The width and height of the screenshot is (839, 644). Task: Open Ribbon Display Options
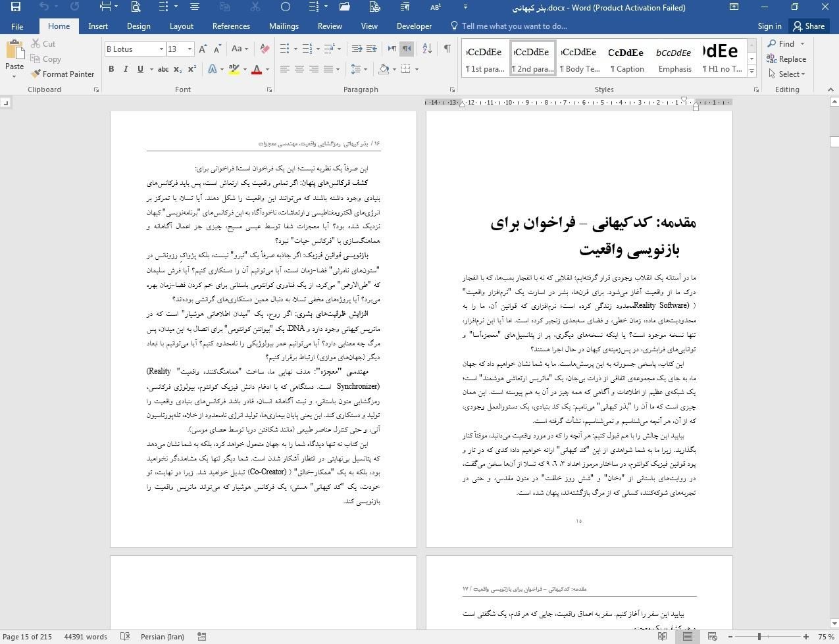[734, 7]
